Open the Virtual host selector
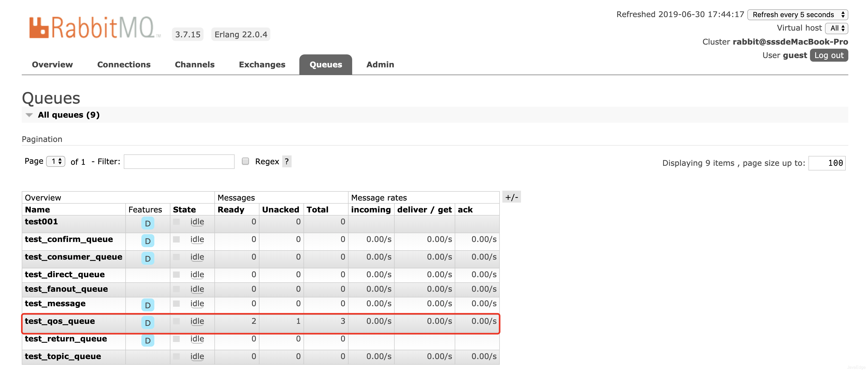Image resolution: width=868 pixels, height=372 pixels. pos(837,28)
